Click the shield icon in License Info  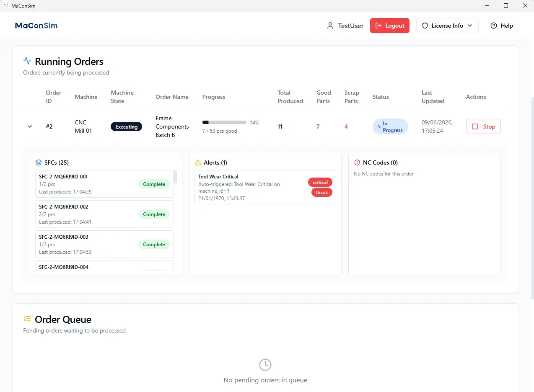point(425,26)
